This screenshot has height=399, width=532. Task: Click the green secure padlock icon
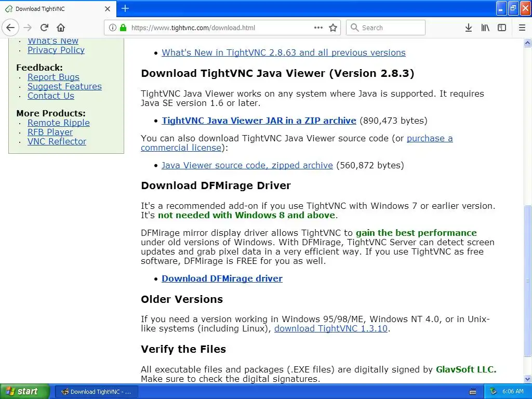click(x=123, y=28)
